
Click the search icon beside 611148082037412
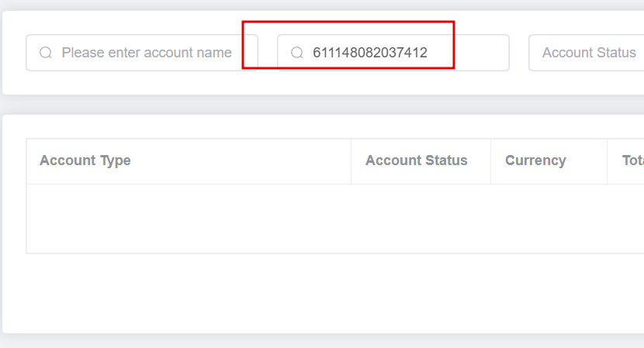(297, 53)
